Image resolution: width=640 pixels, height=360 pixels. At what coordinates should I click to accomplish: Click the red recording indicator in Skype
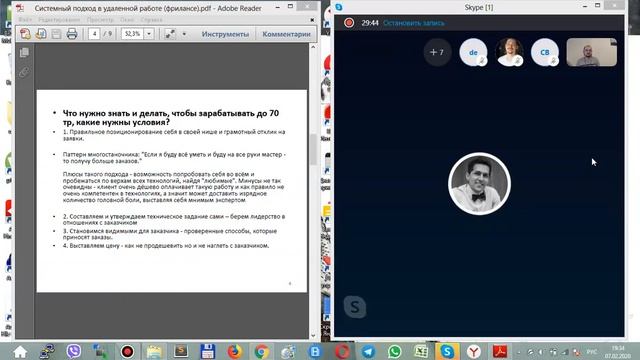point(349,23)
